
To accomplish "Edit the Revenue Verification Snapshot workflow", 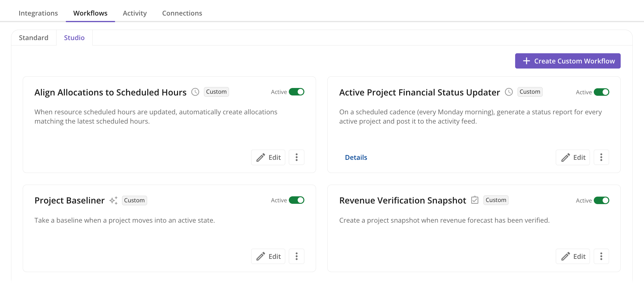I will (x=573, y=256).
